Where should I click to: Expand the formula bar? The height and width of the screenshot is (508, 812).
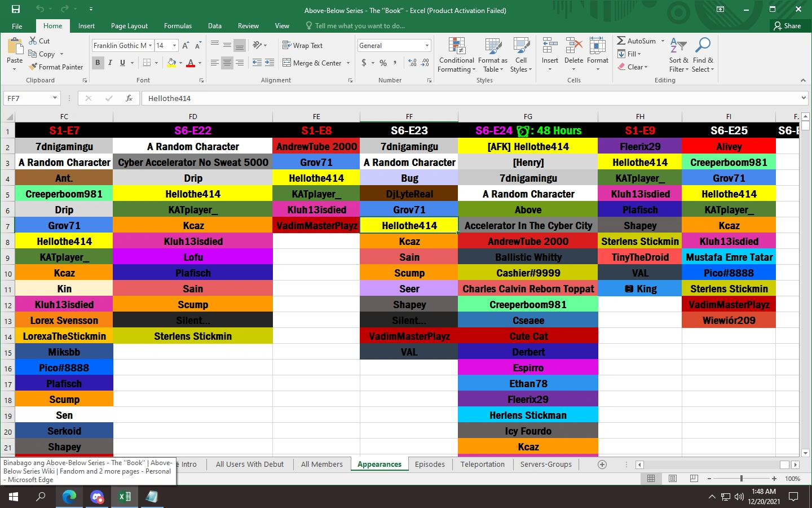pyautogui.click(x=803, y=98)
